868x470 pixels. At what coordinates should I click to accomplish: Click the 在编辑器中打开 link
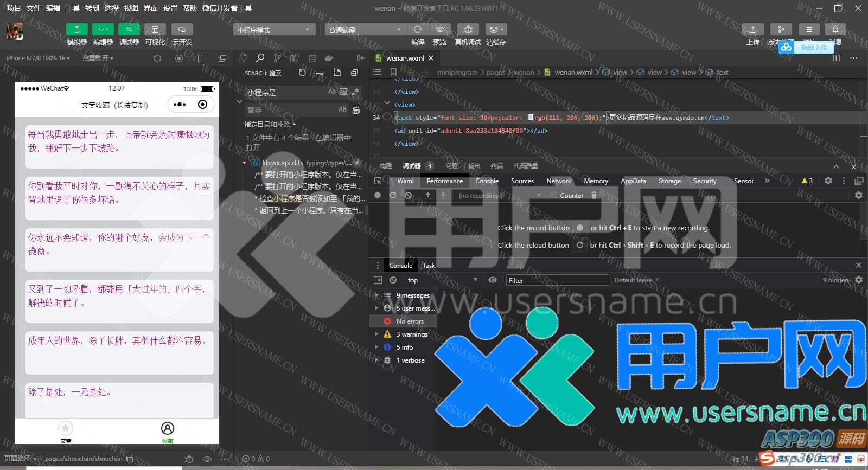click(333, 138)
